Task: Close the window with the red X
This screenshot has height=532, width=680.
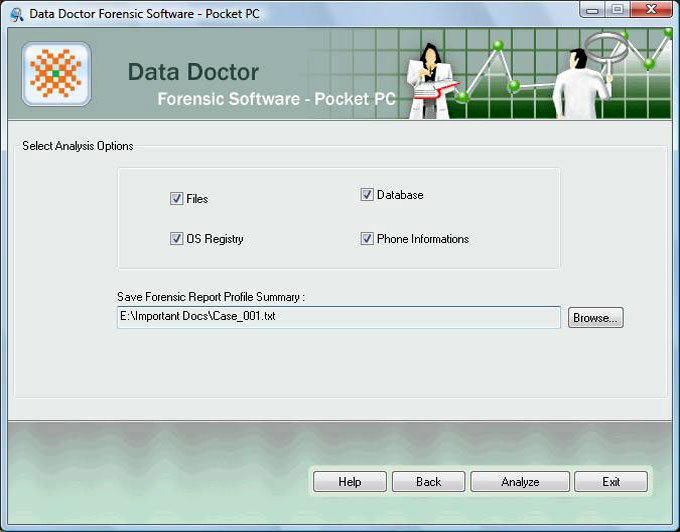Action: (x=650, y=11)
